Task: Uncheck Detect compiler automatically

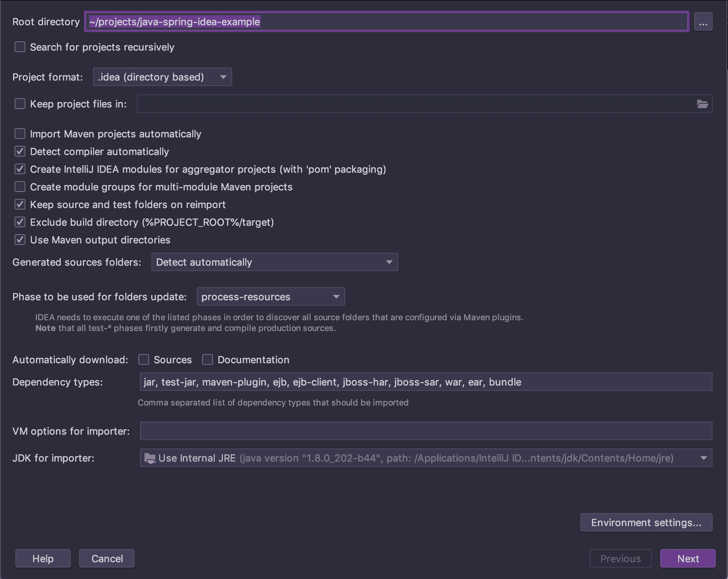Action: (20, 151)
